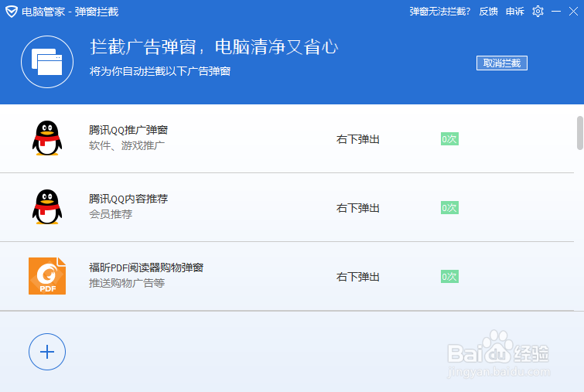This screenshot has width=584, height=392.
Task: Click the 软件、游戏推广 description text
Action: [x=127, y=145]
